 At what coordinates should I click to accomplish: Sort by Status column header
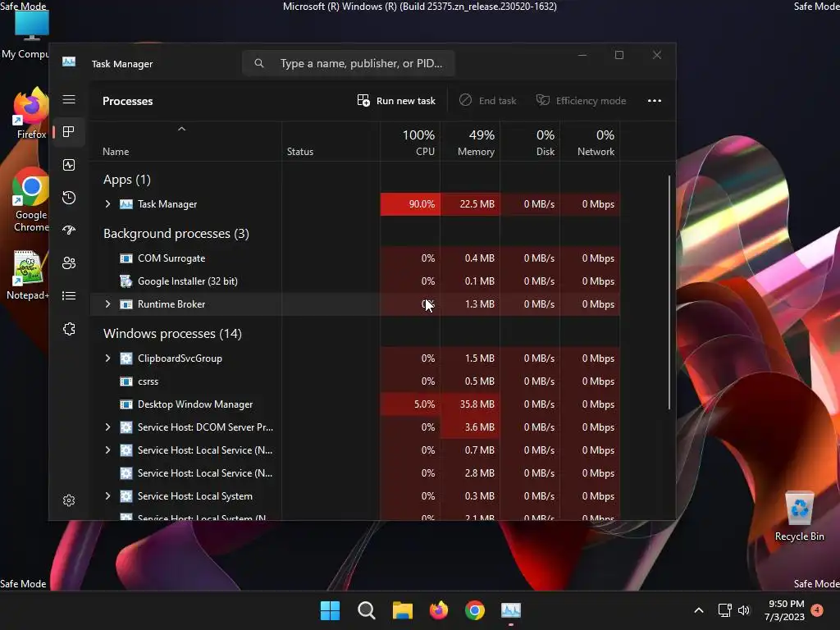[300, 152]
